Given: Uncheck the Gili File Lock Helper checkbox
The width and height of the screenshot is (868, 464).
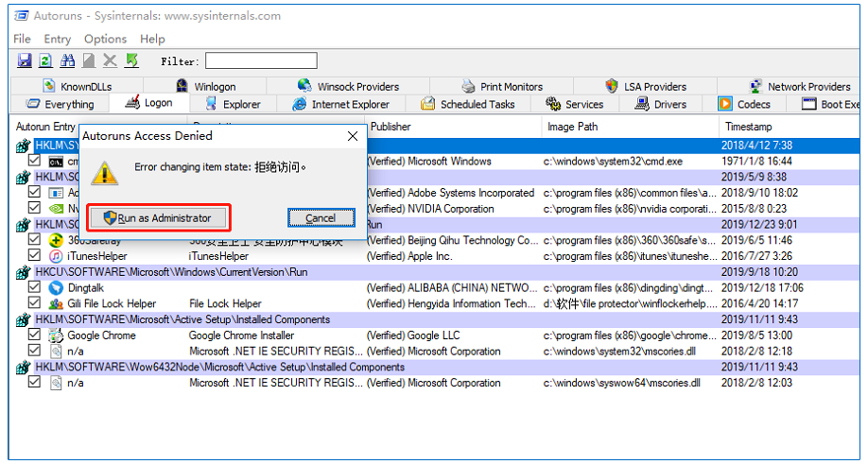Looking at the screenshot, I should pos(34,303).
